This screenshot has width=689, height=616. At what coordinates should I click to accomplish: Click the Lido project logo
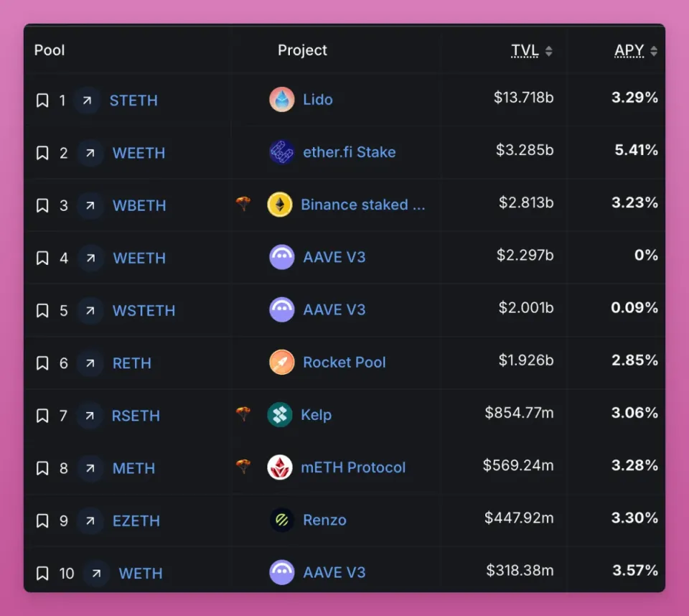[282, 100]
